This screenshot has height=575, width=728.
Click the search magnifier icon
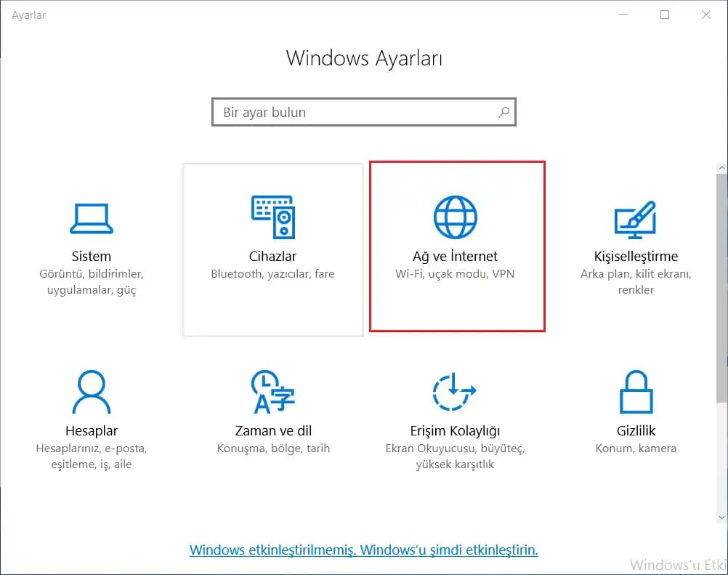503,112
